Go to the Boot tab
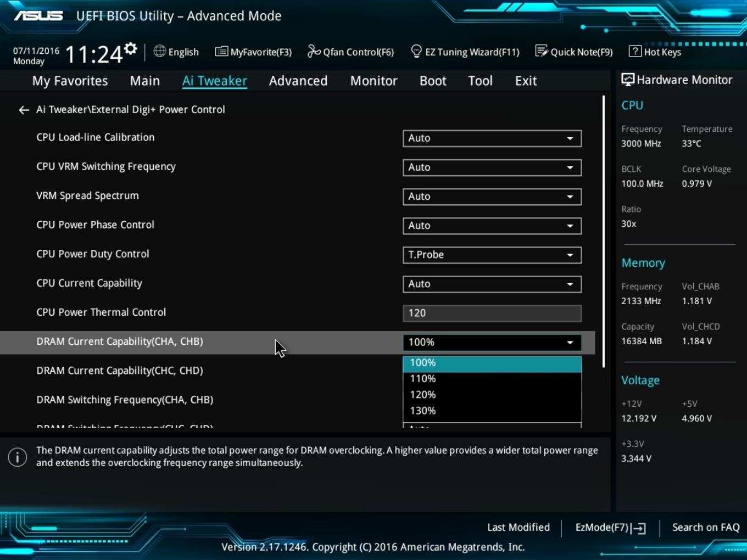Screen dimensions: 747x560 click(433, 81)
